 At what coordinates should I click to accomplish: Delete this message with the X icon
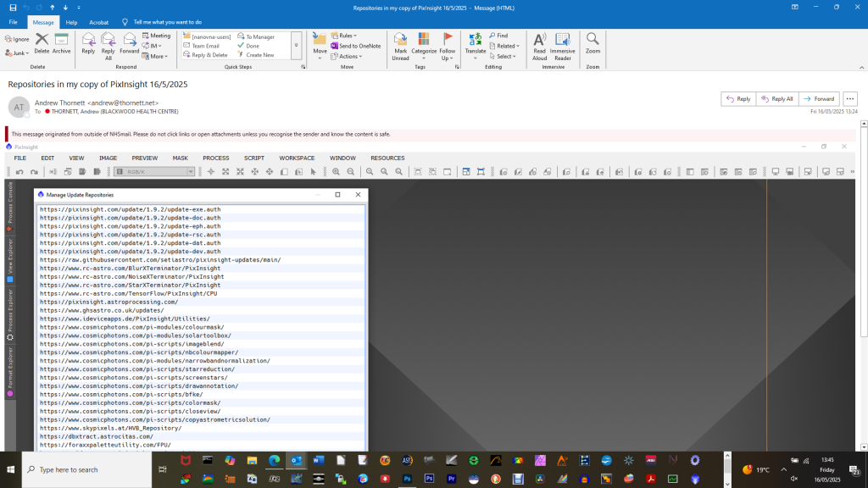42,43
